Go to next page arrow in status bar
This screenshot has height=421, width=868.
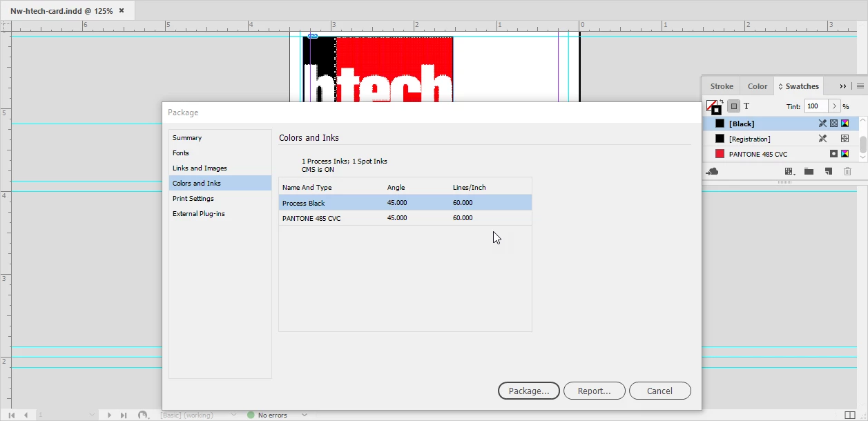(109, 415)
